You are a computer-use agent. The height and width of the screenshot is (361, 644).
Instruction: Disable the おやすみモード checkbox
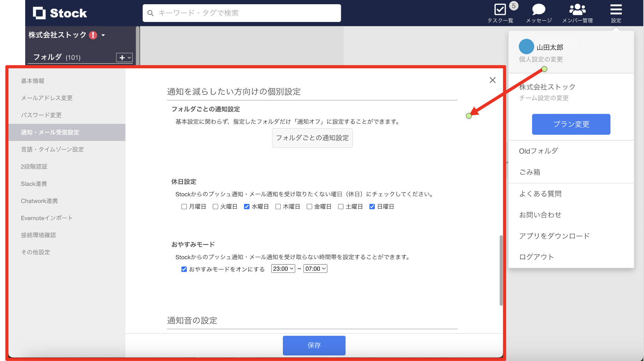(184, 269)
